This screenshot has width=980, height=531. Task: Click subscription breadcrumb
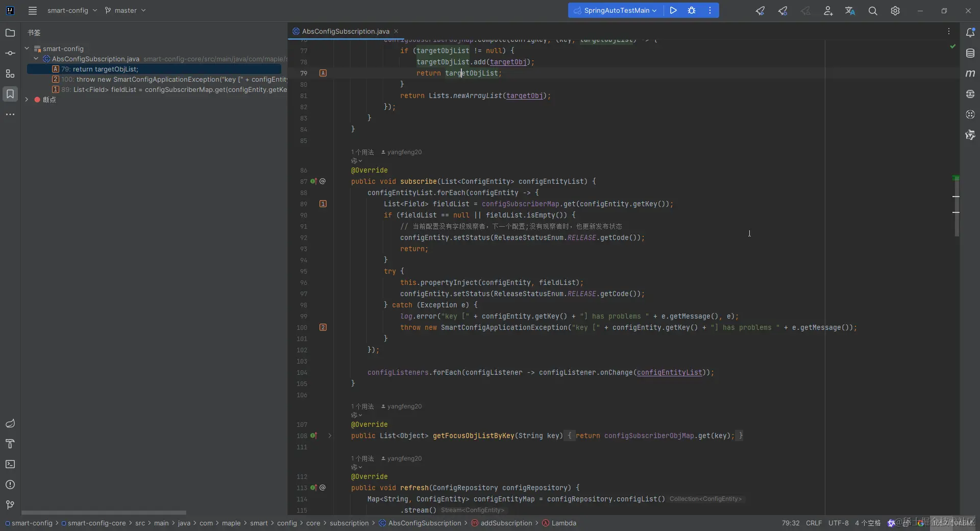(349, 523)
